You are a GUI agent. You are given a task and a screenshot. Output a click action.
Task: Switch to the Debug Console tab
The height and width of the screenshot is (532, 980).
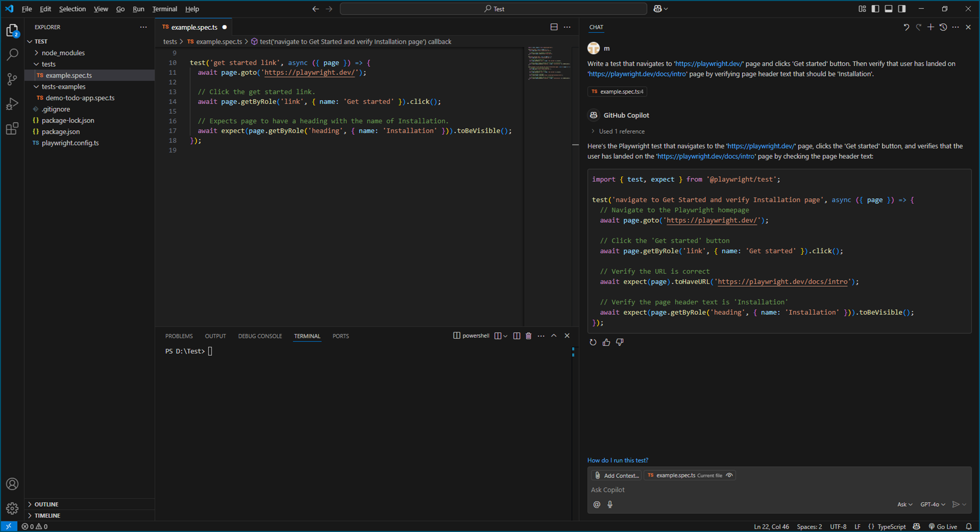tap(260, 336)
